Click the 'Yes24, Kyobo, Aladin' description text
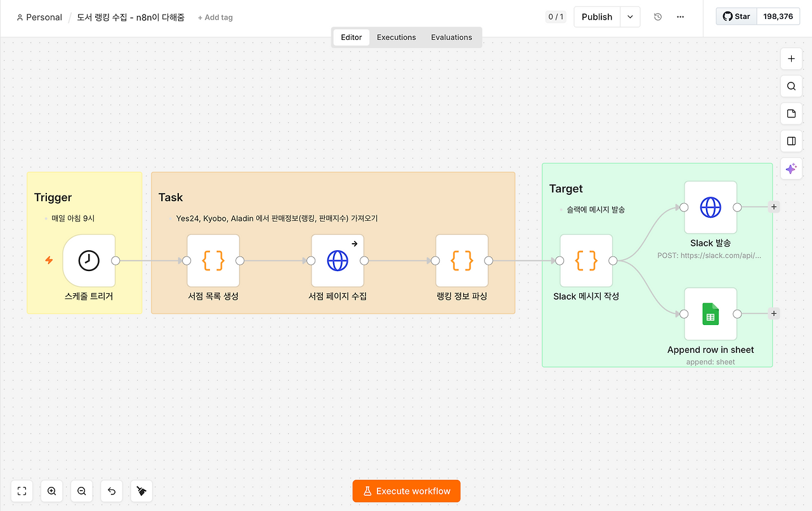This screenshot has height=511, width=812. point(277,218)
